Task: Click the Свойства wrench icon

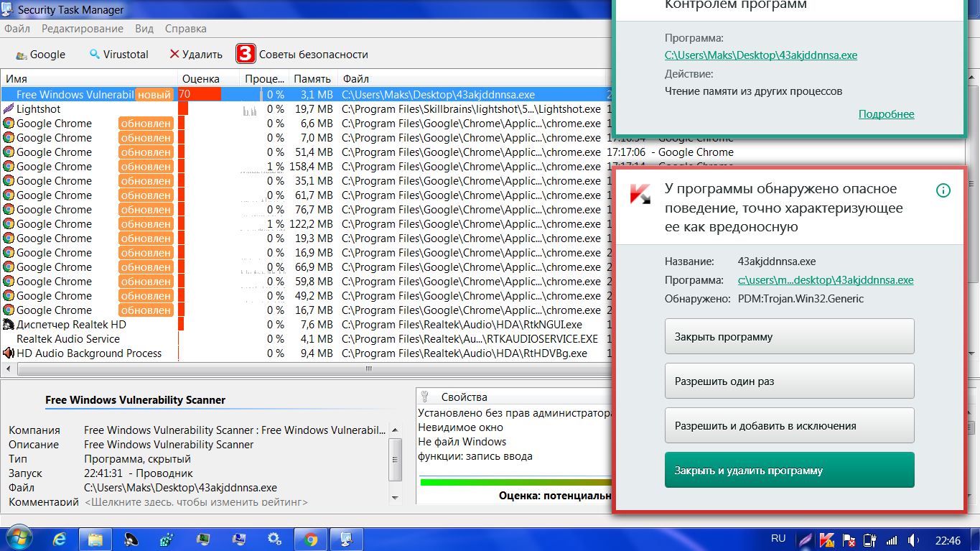Action: click(x=425, y=397)
